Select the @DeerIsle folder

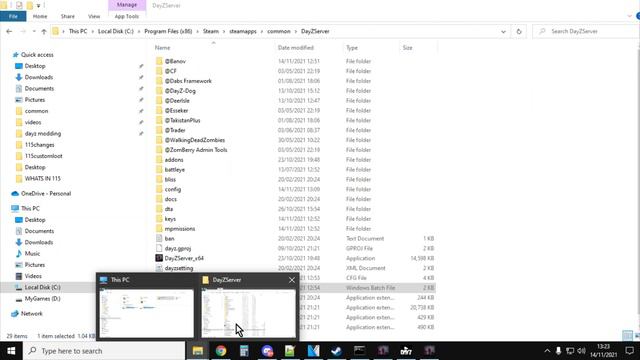coord(177,100)
